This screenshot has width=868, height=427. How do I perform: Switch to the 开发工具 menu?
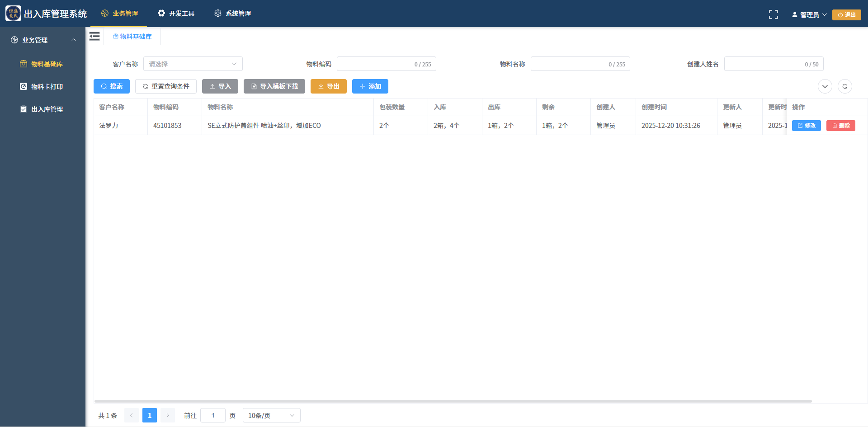pyautogui.click(x=176, y=13)
